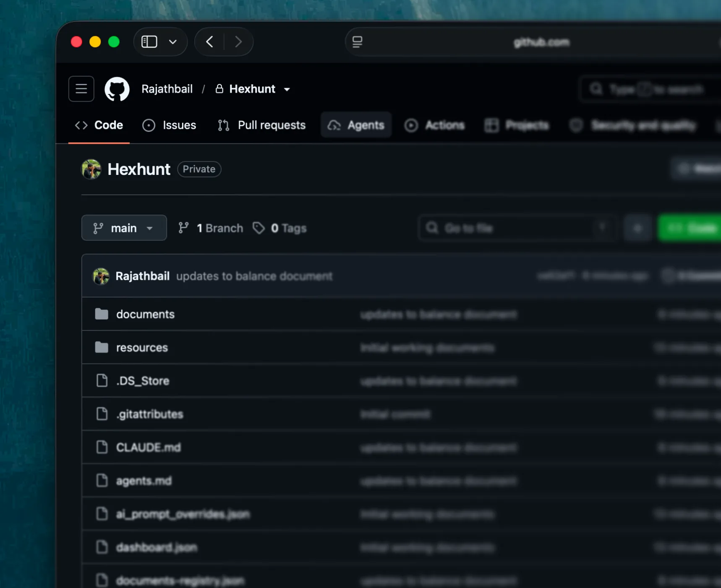Open the Pull requests tab
The width and height of the screenshot is (721, 588).
tap(261, 125)
